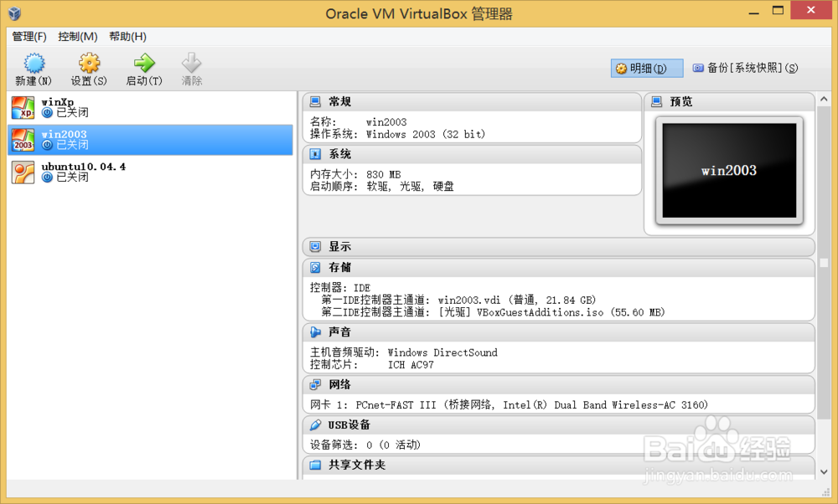
Task: Click 'PCnet-FAST III' network adapter text
Action: [x=396, y=405]
